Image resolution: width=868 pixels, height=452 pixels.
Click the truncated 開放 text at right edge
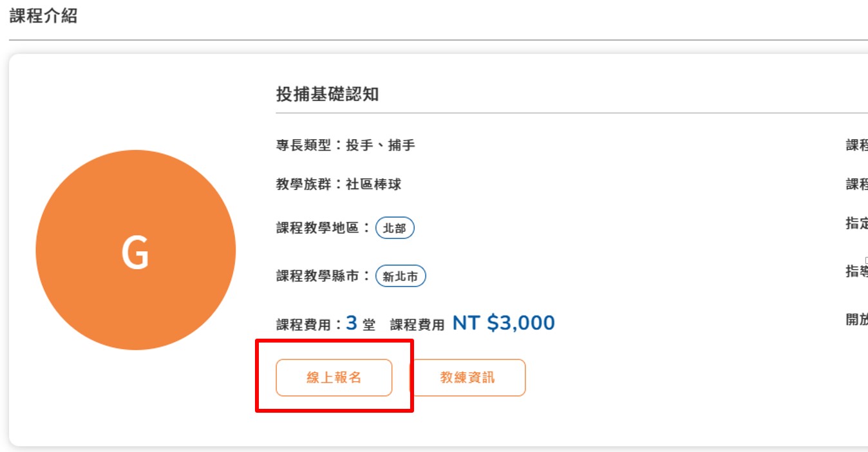coord(857,319)
